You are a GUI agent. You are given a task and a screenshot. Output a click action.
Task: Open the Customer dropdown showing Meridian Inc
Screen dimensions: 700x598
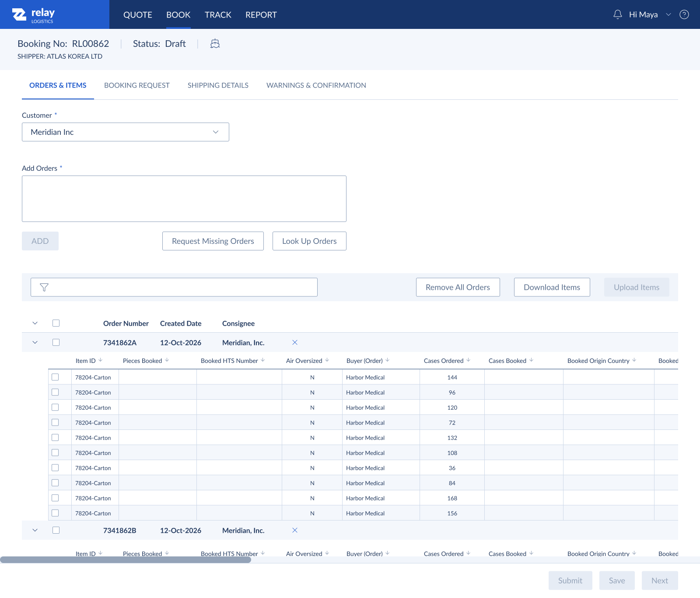(126, 132)
